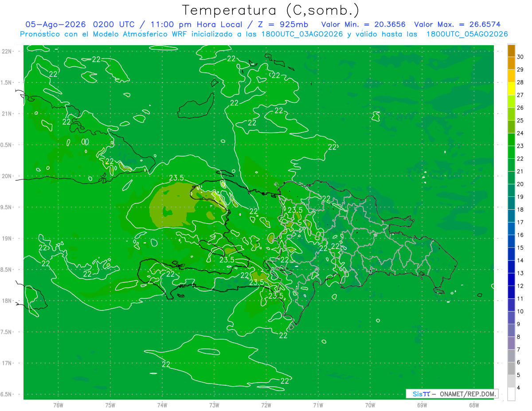
Task: Click the legend label '6'
Action: click(519, 362)
